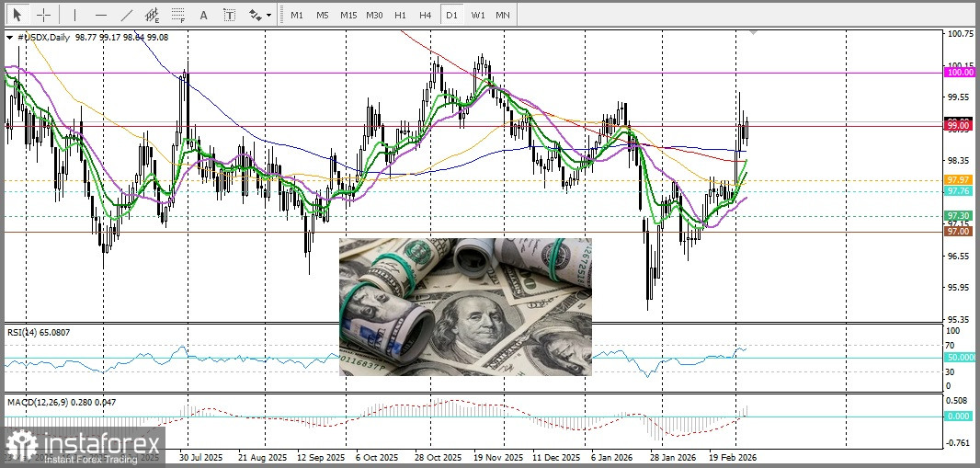Select the Fibonacci retracement tool
980x468 pixels.
pyautogui.click(x=177, y=15)
